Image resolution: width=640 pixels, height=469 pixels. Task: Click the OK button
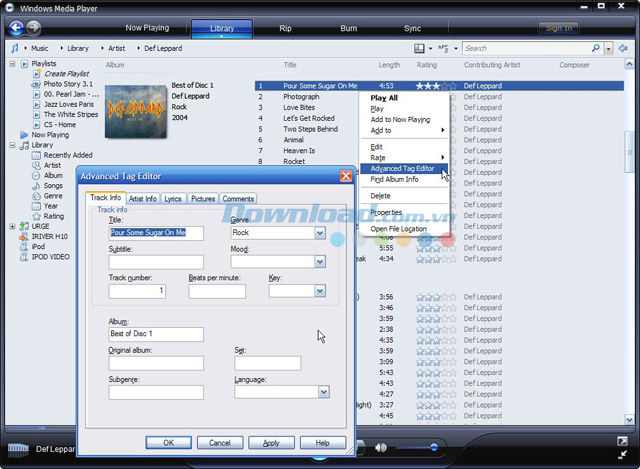(169, 443)
